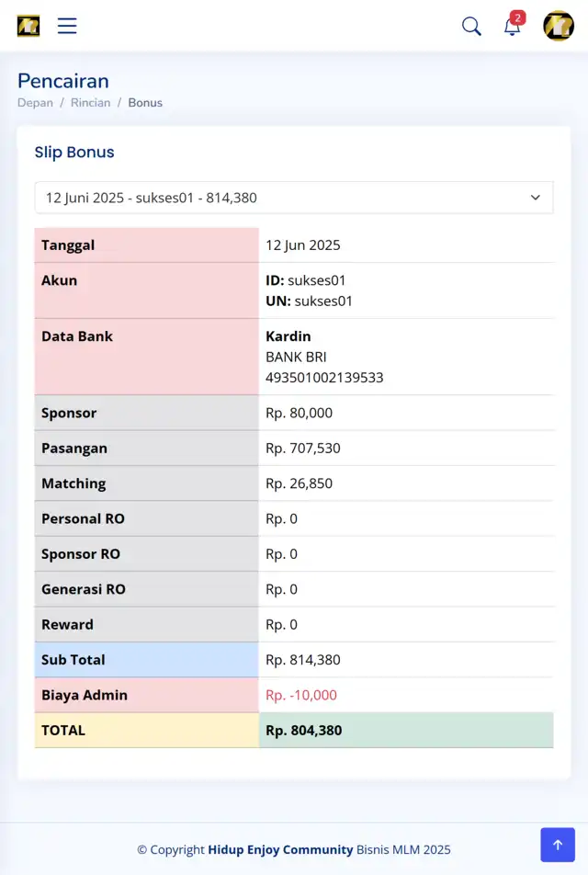Click the Sponsor row label

coord(69,413)
